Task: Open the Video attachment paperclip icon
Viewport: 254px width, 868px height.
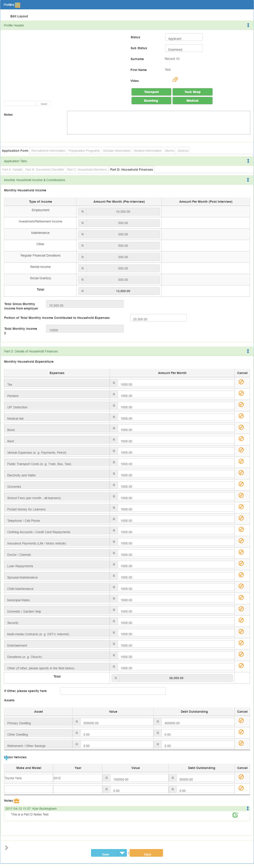Action: click(175, 80)
